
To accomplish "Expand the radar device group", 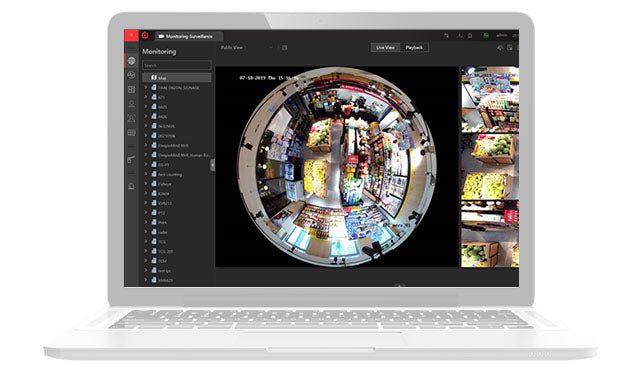I will coord(146,232).
